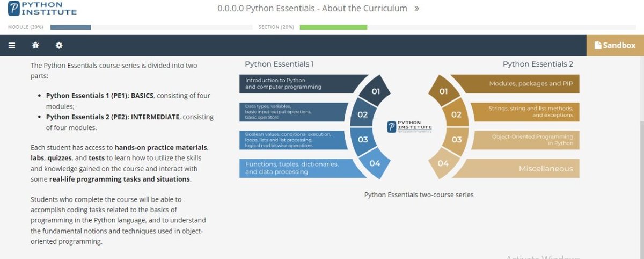Click the bug report icon

(x=35, y=46)
